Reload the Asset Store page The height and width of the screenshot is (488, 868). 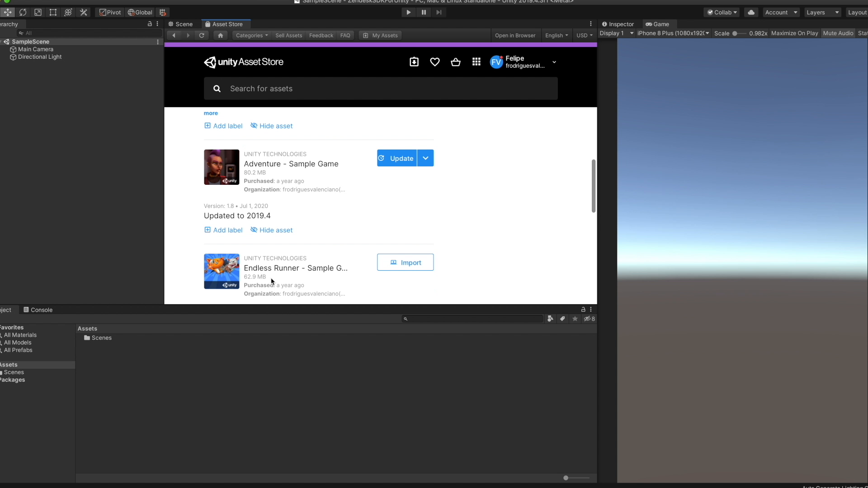pos(202,35)
